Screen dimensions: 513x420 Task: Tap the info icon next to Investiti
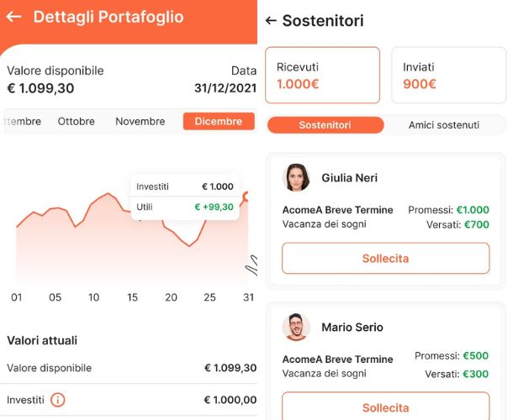[x=58, y=400]
